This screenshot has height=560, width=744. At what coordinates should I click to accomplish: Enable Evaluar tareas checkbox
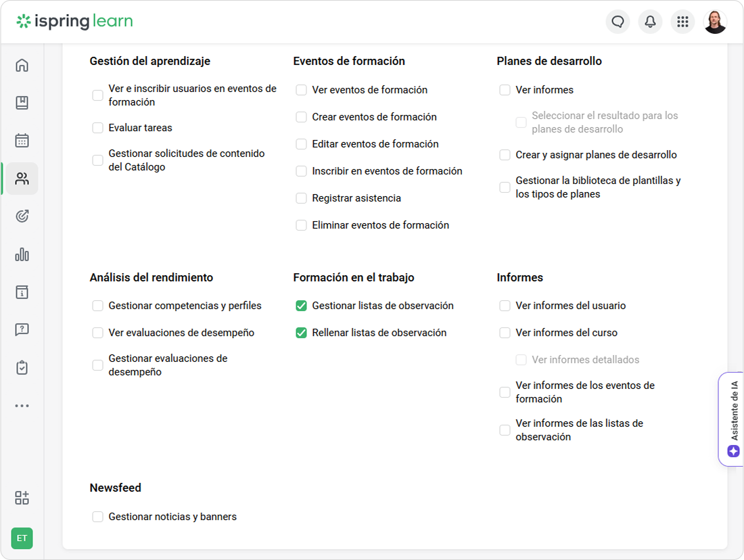pyautogui.click(x=98, y=128)
